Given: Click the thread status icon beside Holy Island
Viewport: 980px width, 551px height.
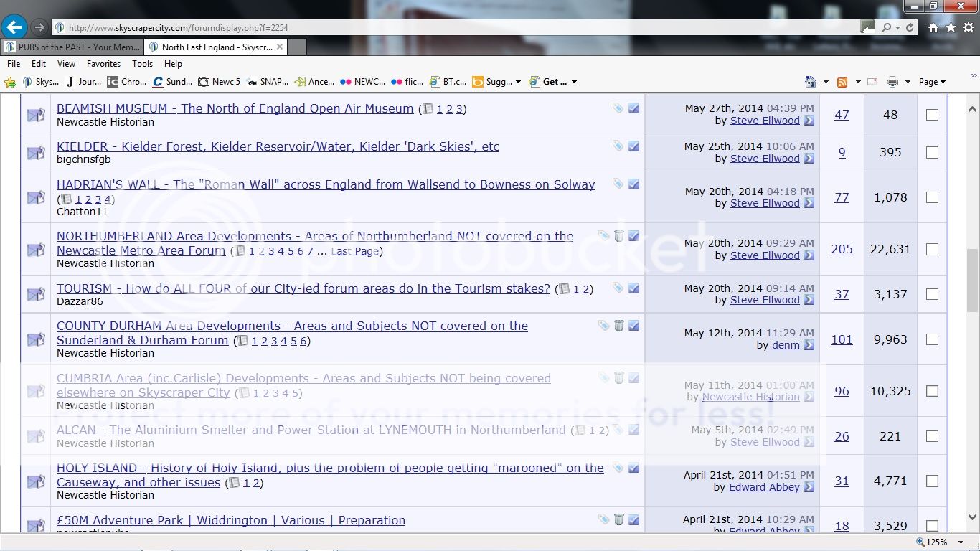Looking at the screenshot, I should (36, 481).
